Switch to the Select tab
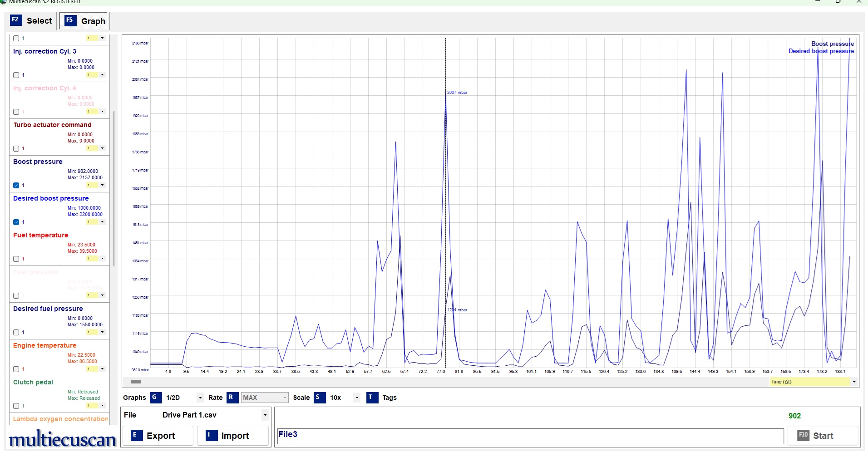This screenshot has width=868, height=452. click(x=32, y=21)
